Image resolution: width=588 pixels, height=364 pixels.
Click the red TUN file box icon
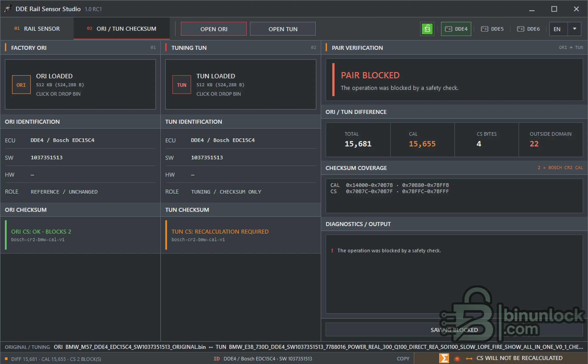pos(182,85)
